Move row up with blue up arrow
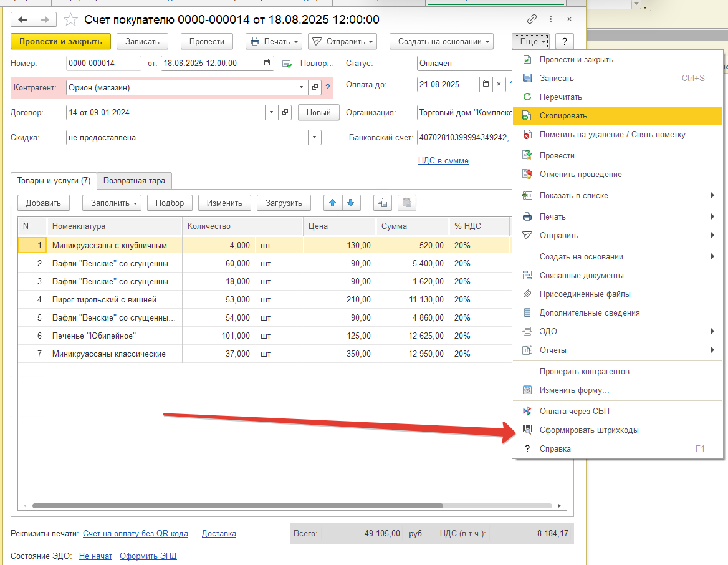The image size is (728, 565). (x=332, y=203)
